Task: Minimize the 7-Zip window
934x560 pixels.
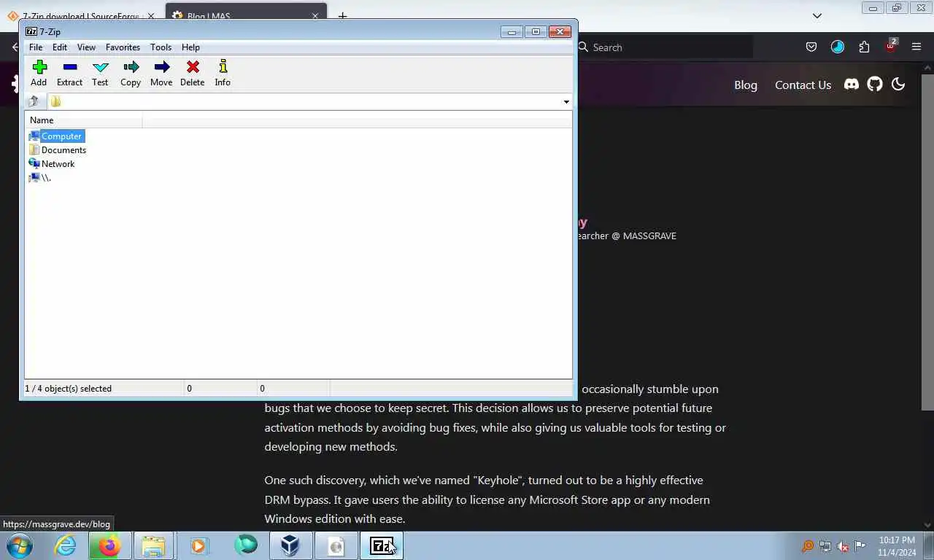Action: coord(512,31)
